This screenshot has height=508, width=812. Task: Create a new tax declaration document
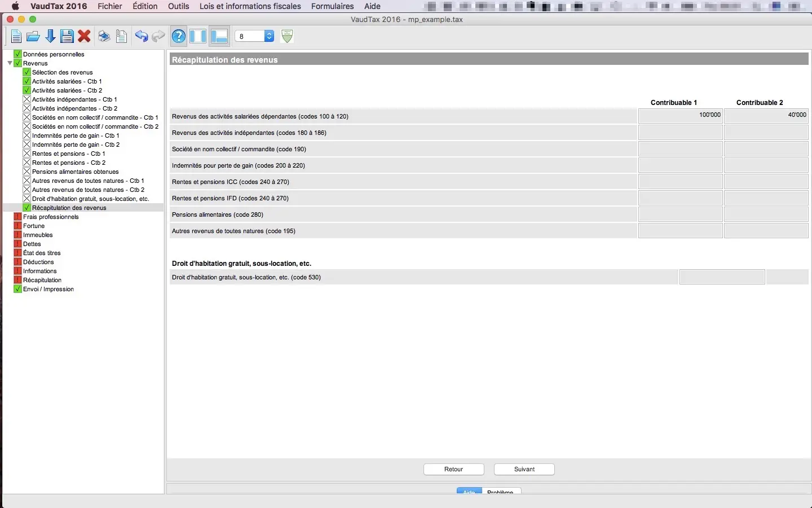click(x=16, y=37)
